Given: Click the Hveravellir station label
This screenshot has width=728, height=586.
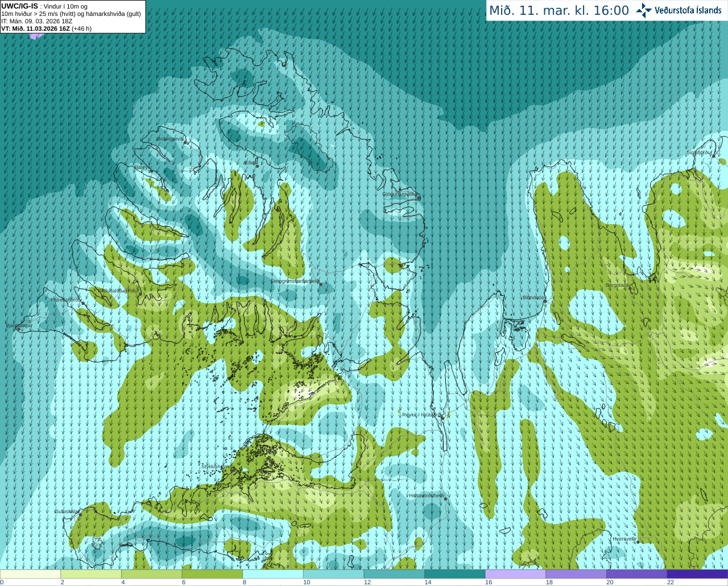Looking at the screenshot, I should point(624,539).
